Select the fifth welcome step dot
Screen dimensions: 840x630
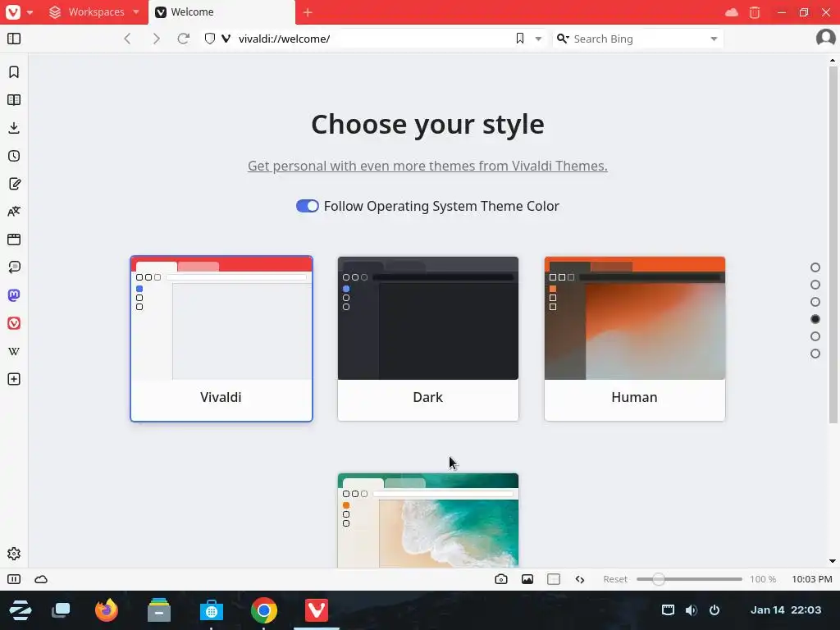click(x=815, y=336)
